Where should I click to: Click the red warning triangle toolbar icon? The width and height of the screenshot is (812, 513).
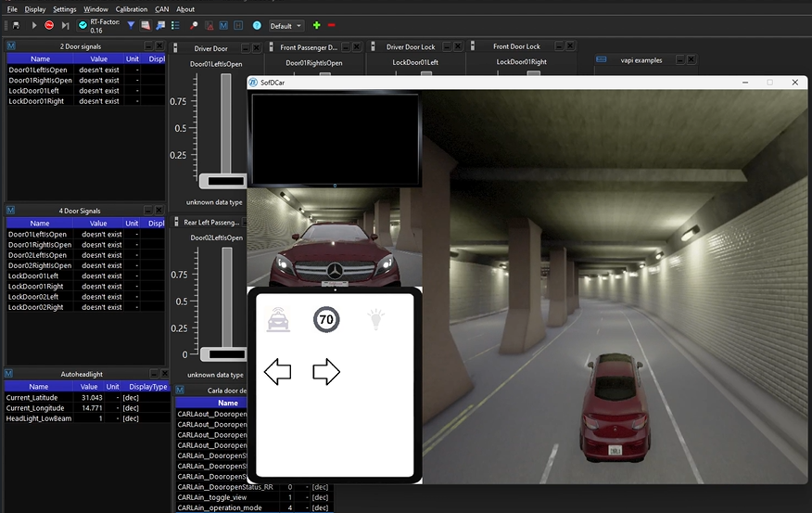[209, 25]
